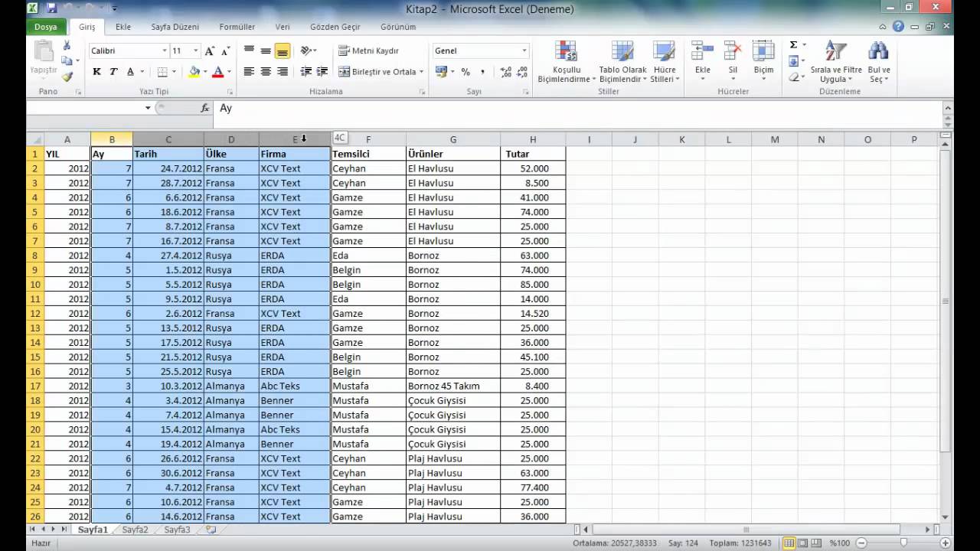Click the insert function fx icon
This screenshot has height=551, width=980.
[x=204, y=108]
